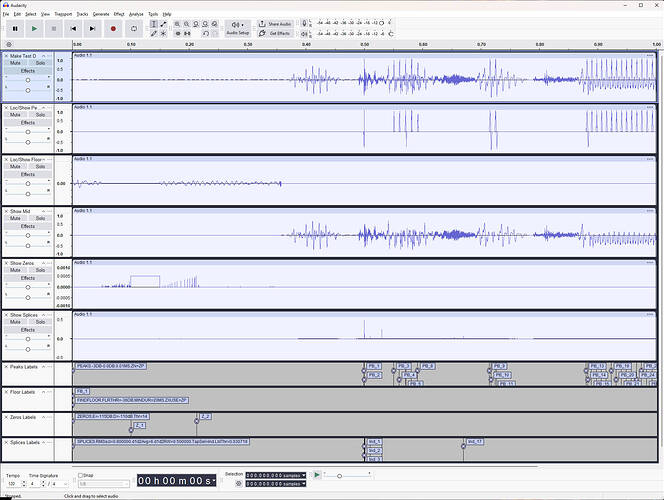Collapse the Peaks Labels track
Viewport: 664px width, 500px height.
43,367
